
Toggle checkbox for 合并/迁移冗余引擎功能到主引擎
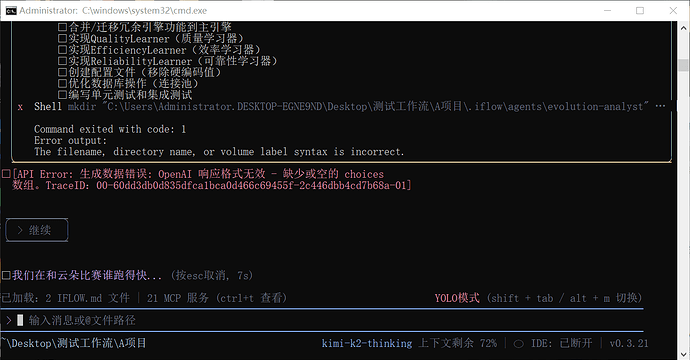pyautogui.click(x=62, y=27)
